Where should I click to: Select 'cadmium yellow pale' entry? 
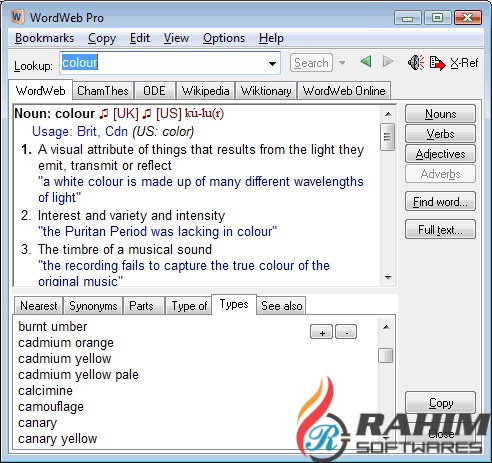[x=78, y=375]
